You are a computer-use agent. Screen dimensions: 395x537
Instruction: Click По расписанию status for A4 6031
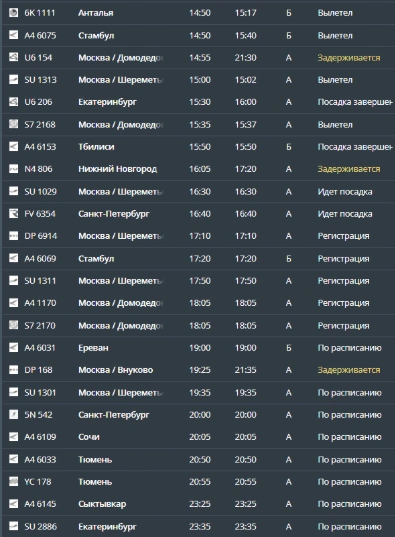pos(349,348)
